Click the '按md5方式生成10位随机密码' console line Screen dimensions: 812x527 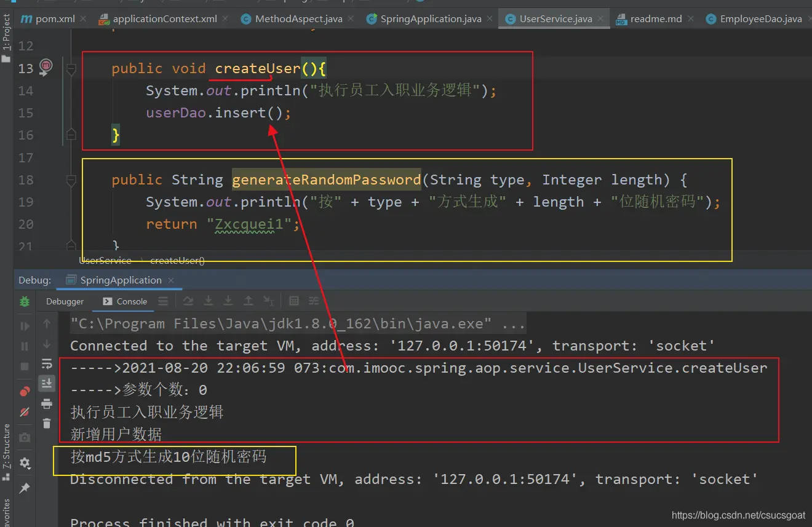169,457
